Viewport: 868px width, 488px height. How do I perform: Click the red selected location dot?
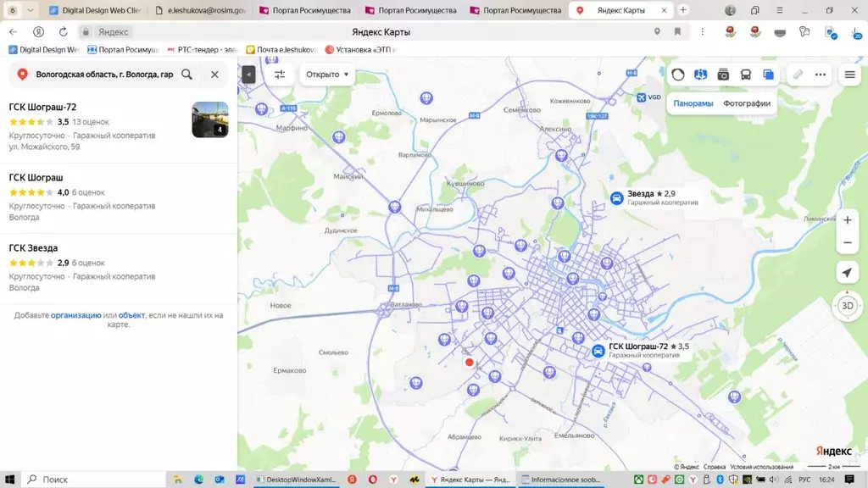(x=470, y=363)
